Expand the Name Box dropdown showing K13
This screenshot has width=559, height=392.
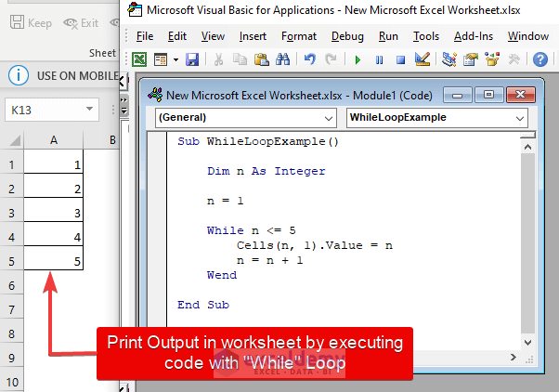coord(89,109)
